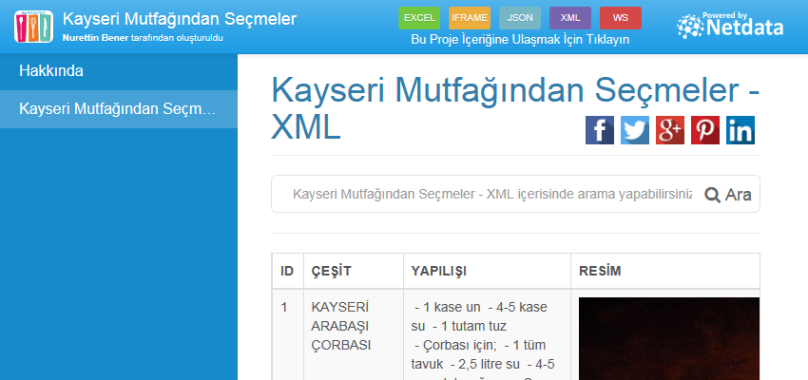Click the orange IFRAME button
The image size is (808, 380).
469,18
